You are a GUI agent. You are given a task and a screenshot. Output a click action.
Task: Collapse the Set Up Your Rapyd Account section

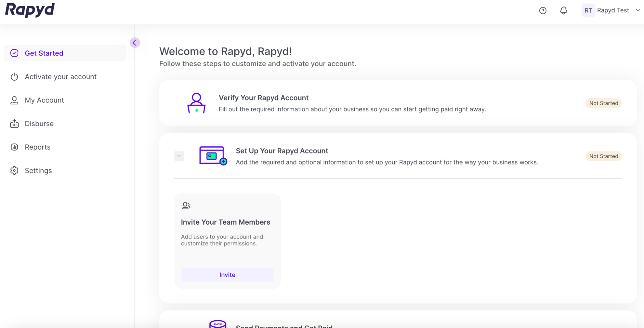coord(179,156)
